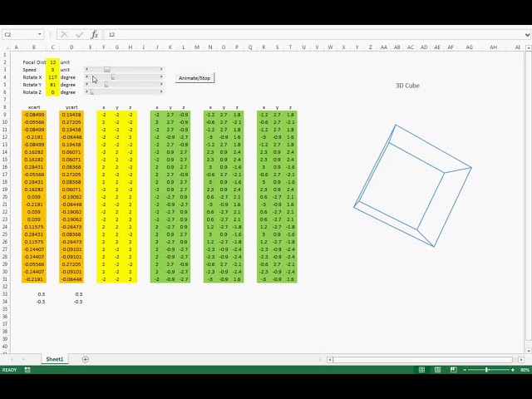This screenshot has height=399, width=532.
Task: Open Insert Function with the fx icon
Action: coord(95,35)
